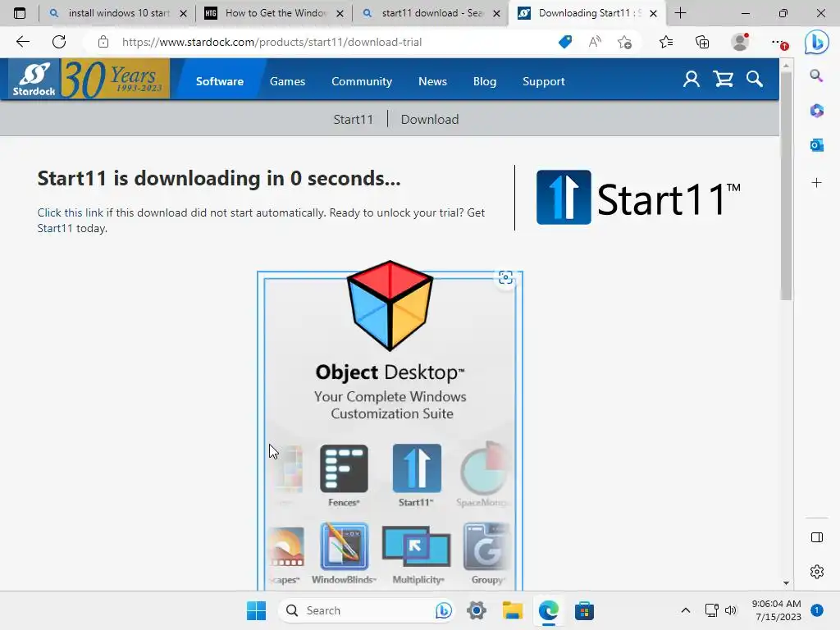
Task: Open the taskbar clock and date
Action: coord(777,610)
